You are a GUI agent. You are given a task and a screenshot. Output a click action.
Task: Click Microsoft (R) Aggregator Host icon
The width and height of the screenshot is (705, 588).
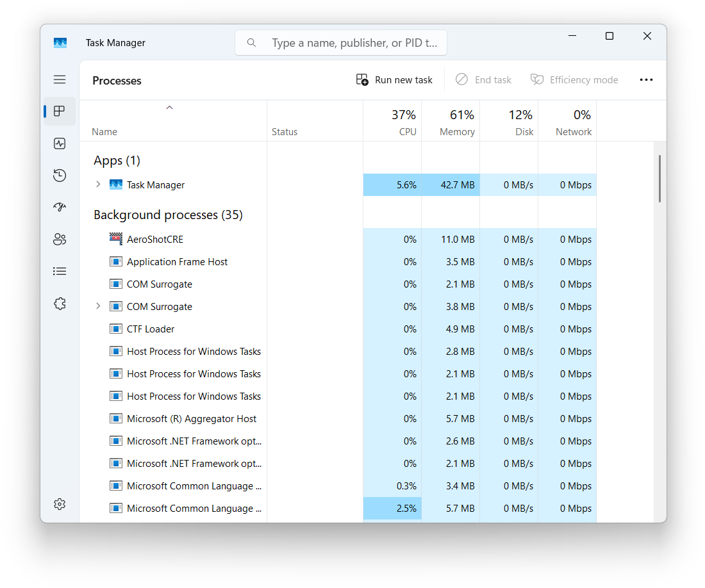116,419
